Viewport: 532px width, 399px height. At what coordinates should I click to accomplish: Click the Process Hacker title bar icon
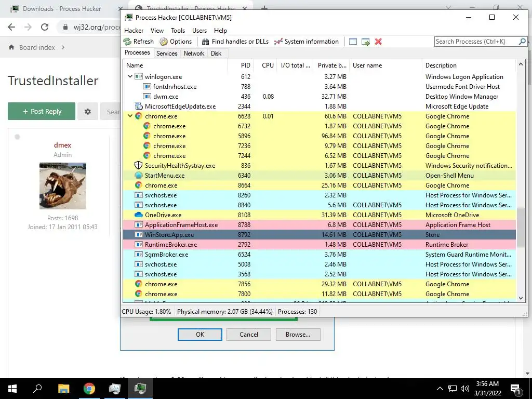pyautogui.click(x=129, y=17)
